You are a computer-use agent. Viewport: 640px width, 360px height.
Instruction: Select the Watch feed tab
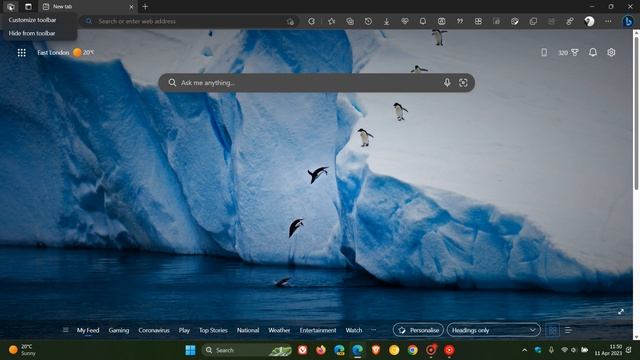click(x=354, y=330)
